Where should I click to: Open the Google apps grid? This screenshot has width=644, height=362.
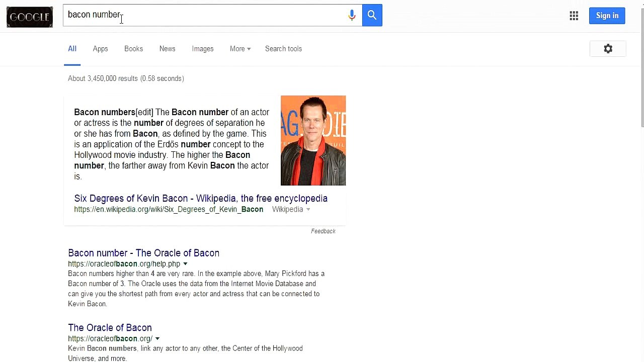click(x=574, y=16)
